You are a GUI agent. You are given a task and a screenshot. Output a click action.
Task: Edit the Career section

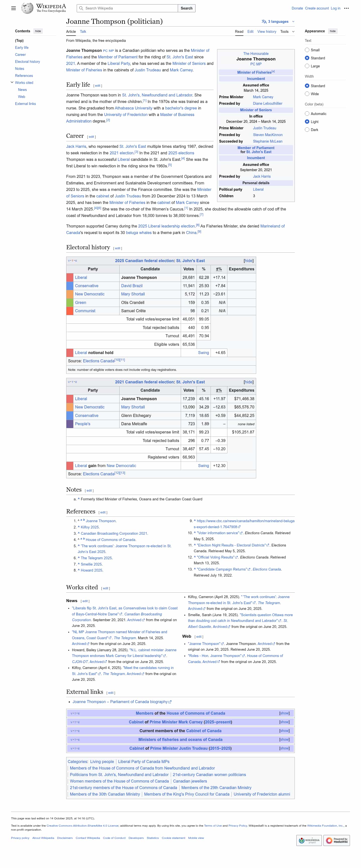(x=91, y=137)
